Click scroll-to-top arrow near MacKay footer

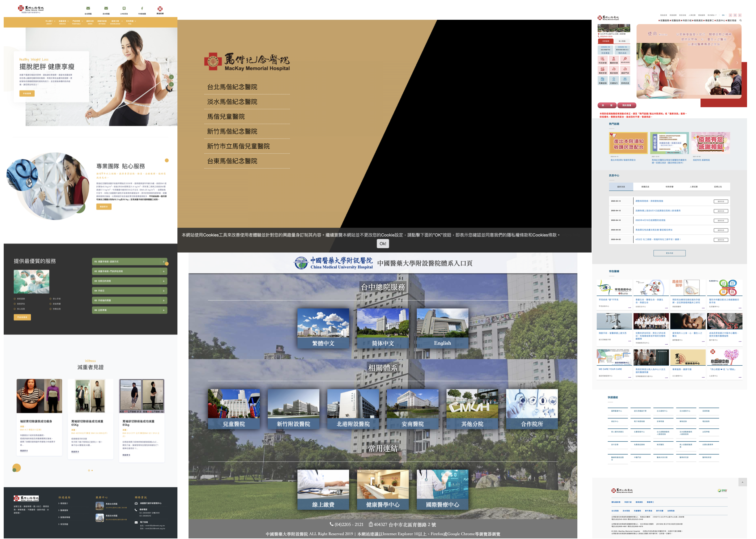pyautogui.click(x=743, y=482)
